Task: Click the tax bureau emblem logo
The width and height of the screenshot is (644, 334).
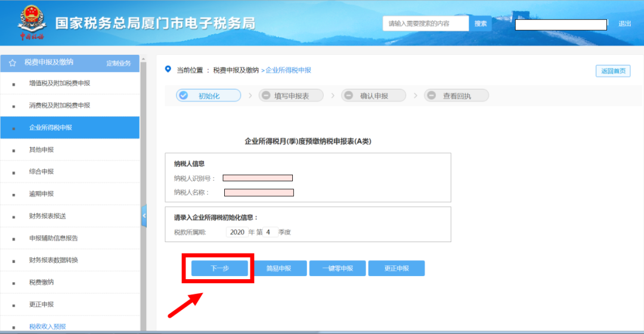Action: tap(32, 23)
